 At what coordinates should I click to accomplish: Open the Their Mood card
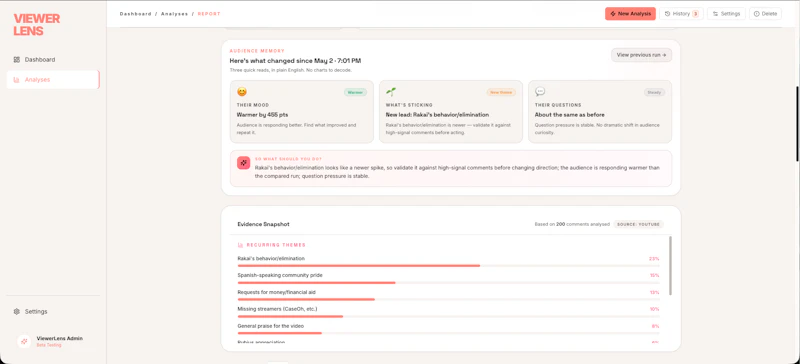[302, 111]
